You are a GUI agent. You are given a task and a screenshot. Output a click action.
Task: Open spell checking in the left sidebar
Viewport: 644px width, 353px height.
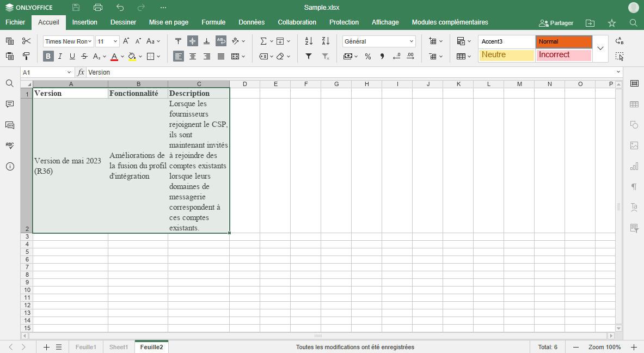[x=9, y=145]
